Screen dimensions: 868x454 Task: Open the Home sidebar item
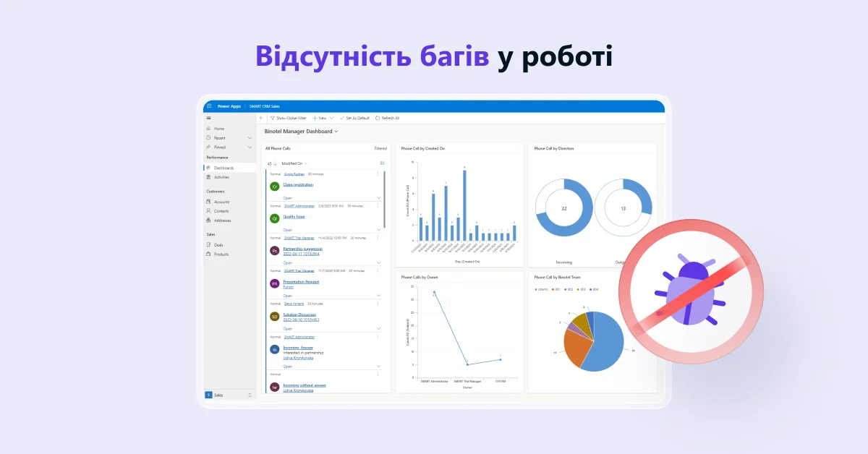(x=219, y=129)
